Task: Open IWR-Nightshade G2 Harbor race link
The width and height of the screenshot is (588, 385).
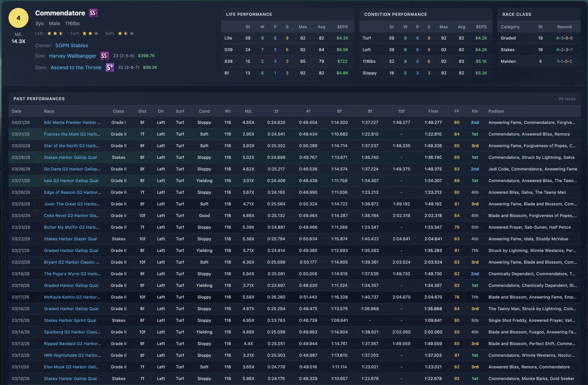Action: click(x=73, y=355)
